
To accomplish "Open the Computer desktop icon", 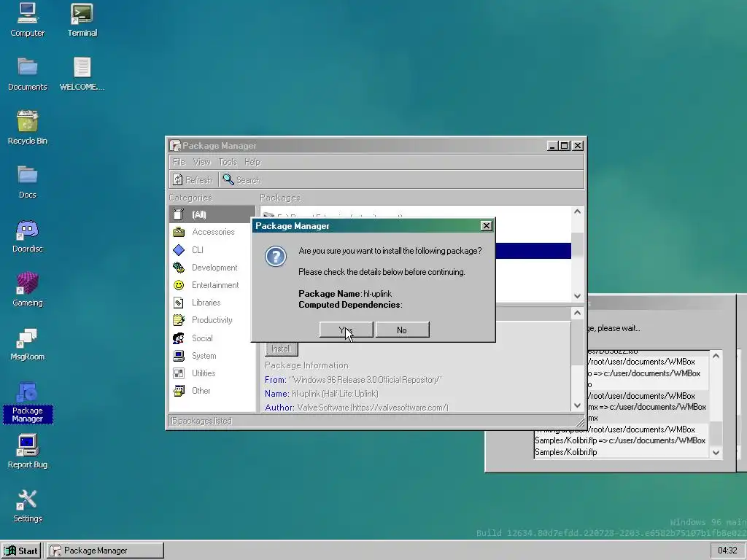I will (x=27, y=20).
